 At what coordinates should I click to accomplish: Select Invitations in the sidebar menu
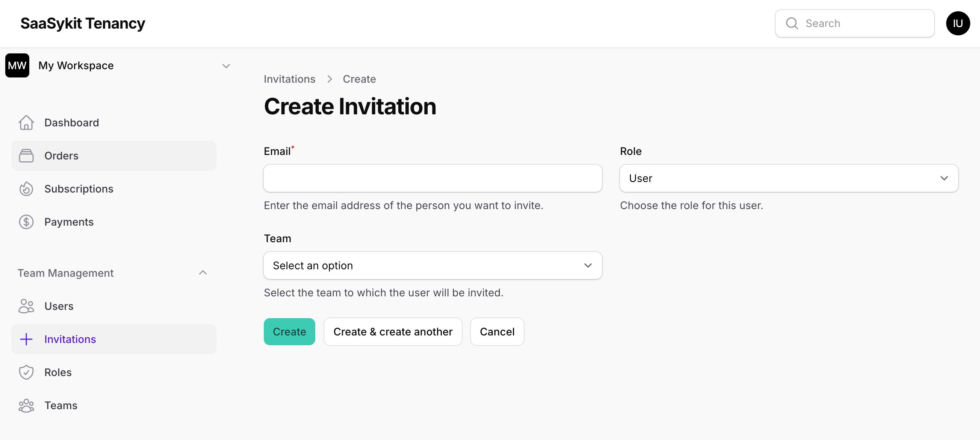(x=70, y=339)
